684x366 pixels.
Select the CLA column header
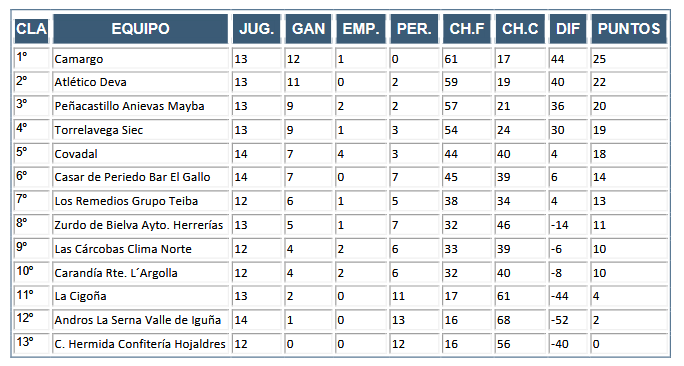click(31, 29)
